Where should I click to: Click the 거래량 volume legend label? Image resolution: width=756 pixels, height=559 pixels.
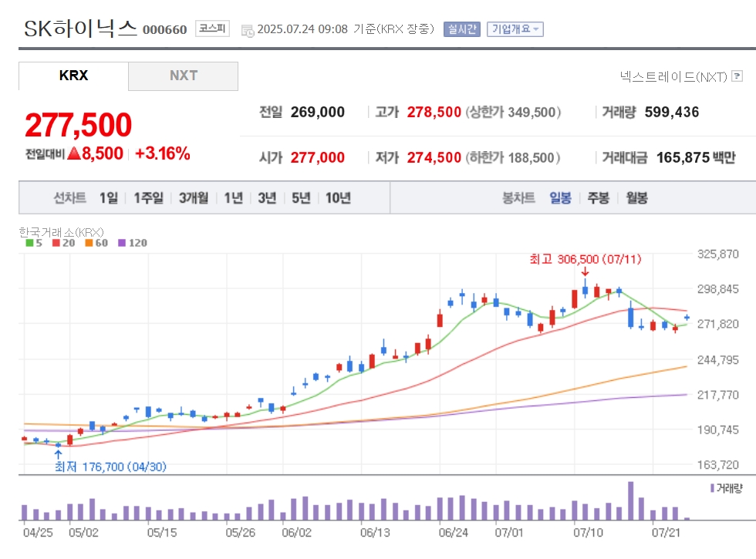click(x=727, y=488)
